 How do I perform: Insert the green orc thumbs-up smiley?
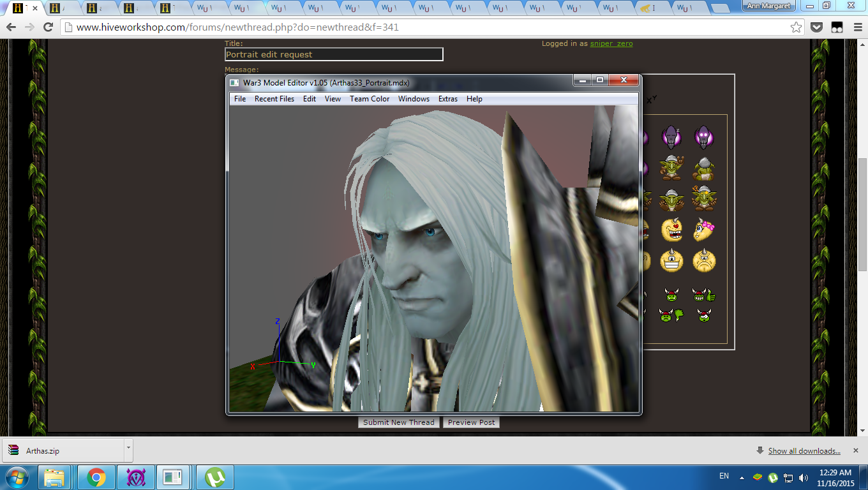coord(704,295)
